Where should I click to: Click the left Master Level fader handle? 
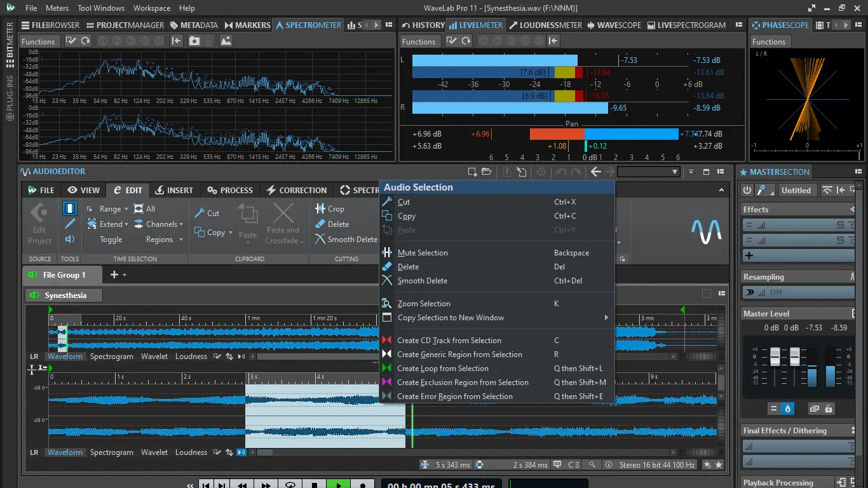pyautogui.click(x=775, y=358)
